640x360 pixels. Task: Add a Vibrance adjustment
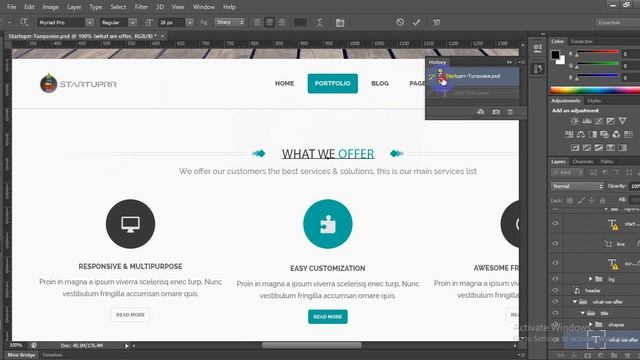622,121
